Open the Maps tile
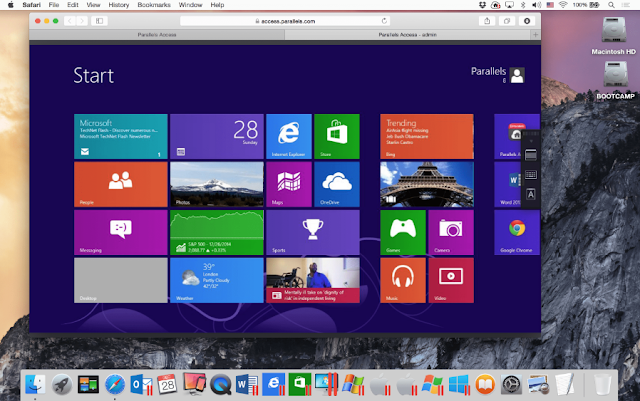This screenshot has width=640, height=401. (x=289, y=184)
